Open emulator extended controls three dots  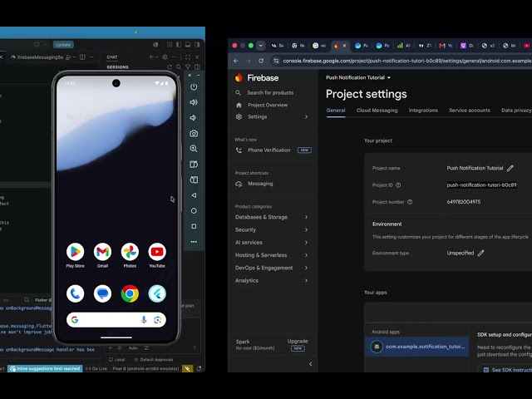pos(194,242)
